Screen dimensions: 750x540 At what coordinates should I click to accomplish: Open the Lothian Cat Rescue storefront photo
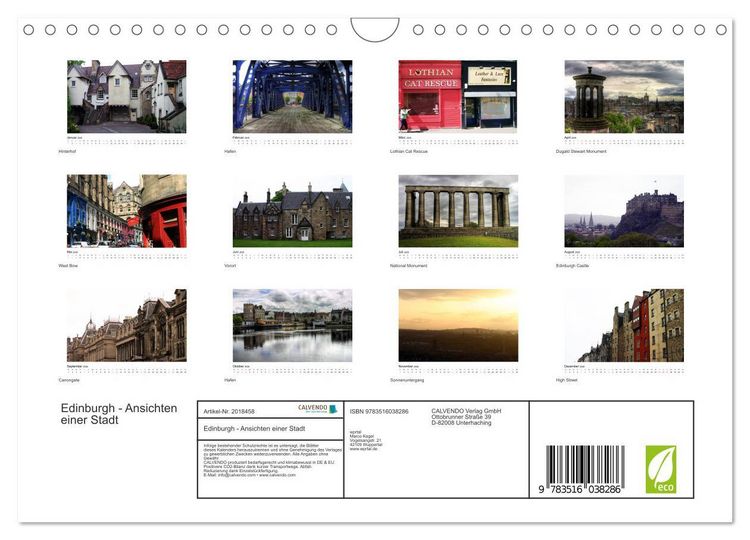tap(458, 97)
